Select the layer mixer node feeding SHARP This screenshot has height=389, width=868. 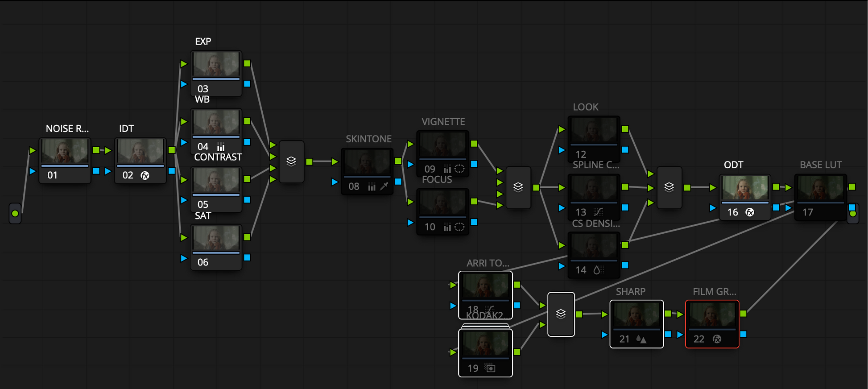561,314
